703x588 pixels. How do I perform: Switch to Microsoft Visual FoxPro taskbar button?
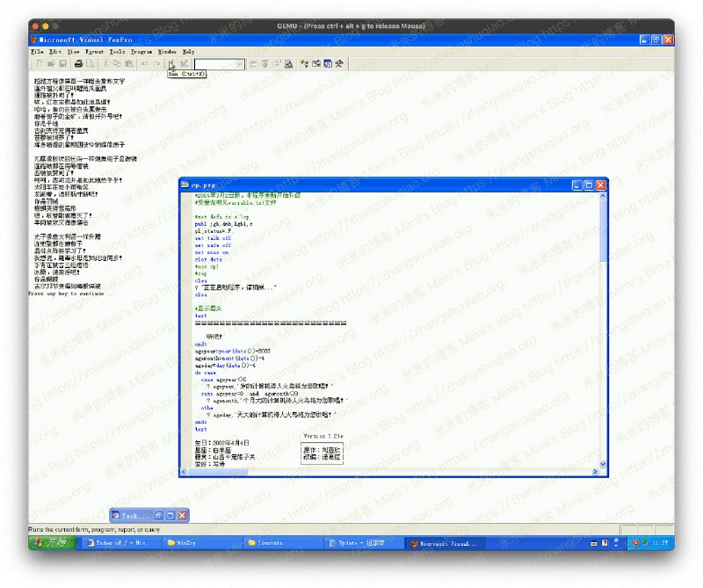[x=445, y=542]
